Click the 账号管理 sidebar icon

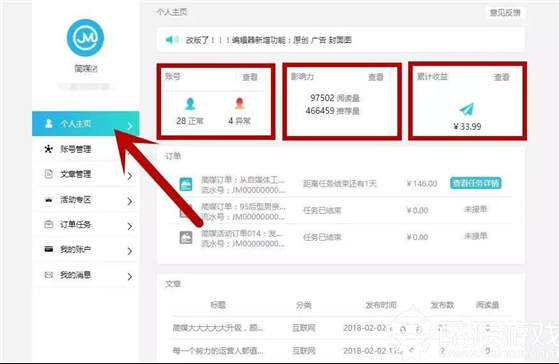click(48, 149)
